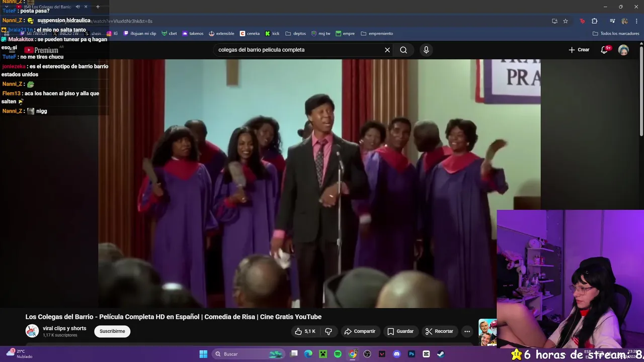This screenshot has height=362, width=644.
Task: Open the media controls music icon
Action: coord(612,21)
